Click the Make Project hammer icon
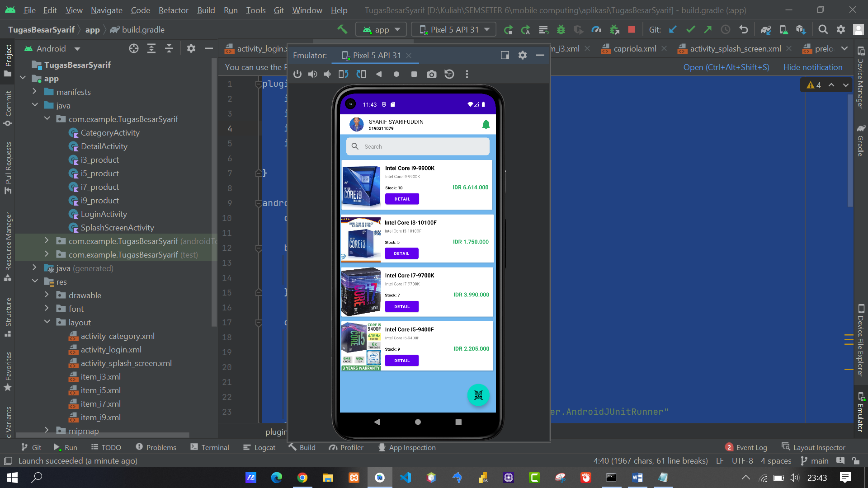The height and width of the screenshot is (488, 868). [x=342, y=29]
